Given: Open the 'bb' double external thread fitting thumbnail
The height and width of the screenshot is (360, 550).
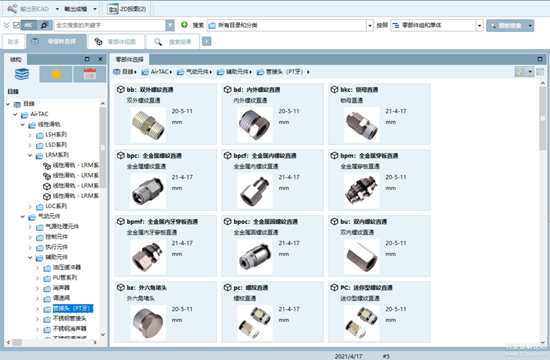Looking at the screenshot, I should [148, 125].
